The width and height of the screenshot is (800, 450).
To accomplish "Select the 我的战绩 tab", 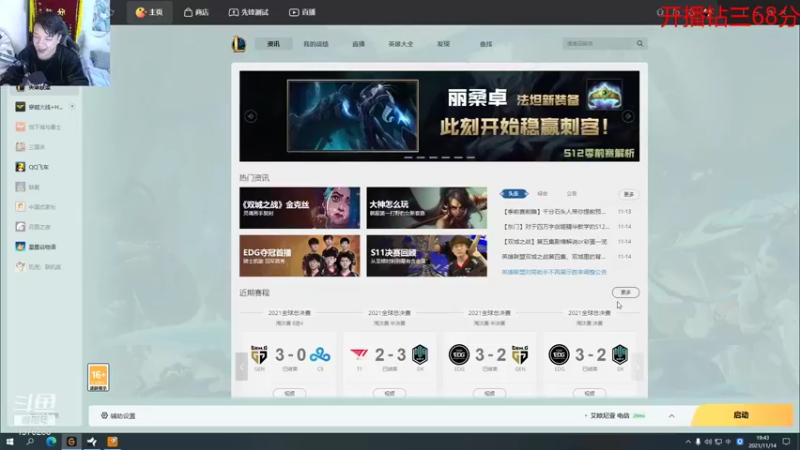I will (x=316, y=44).
